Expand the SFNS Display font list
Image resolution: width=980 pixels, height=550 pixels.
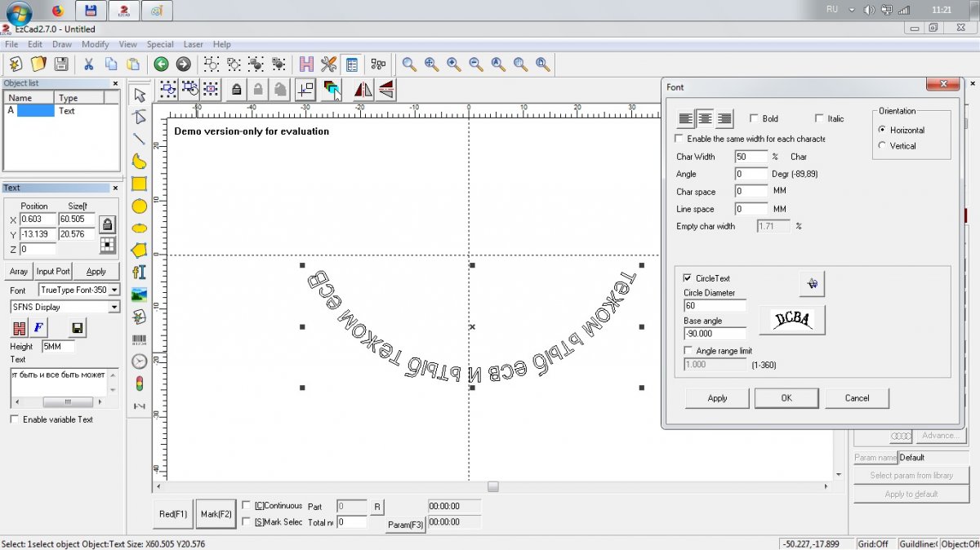114,308
